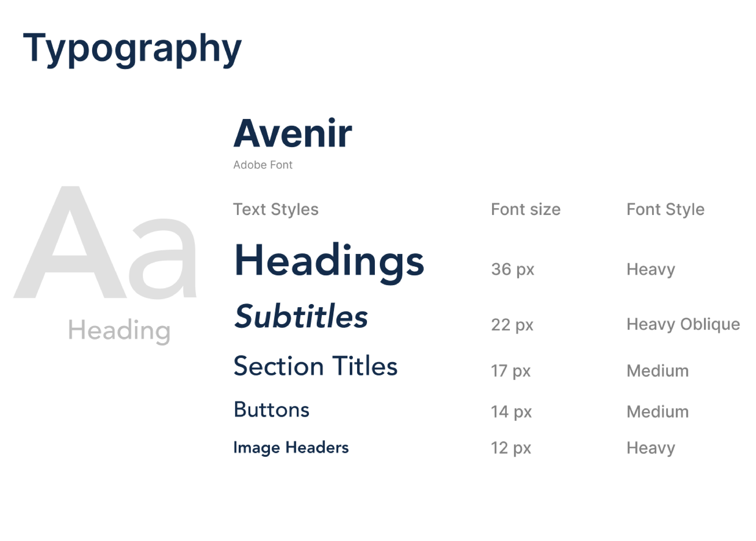Click the Font size column header
756x541 pixels.
click(x=525, y=209)
